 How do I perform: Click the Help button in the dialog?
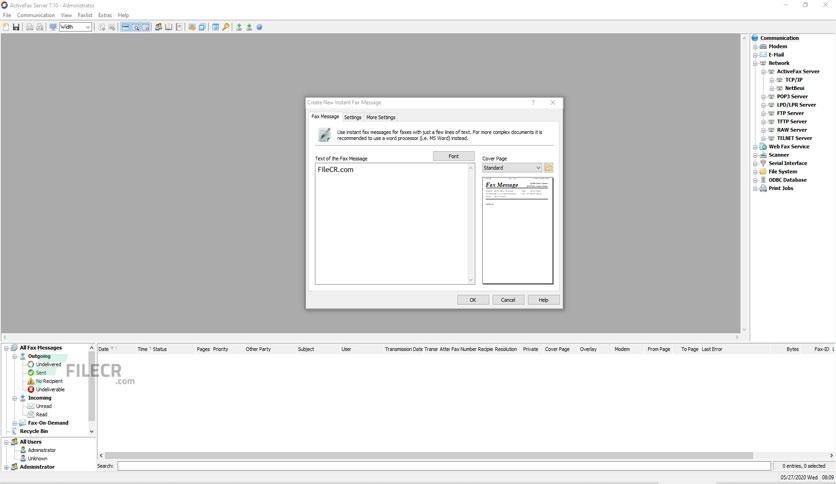pos(543,300)
